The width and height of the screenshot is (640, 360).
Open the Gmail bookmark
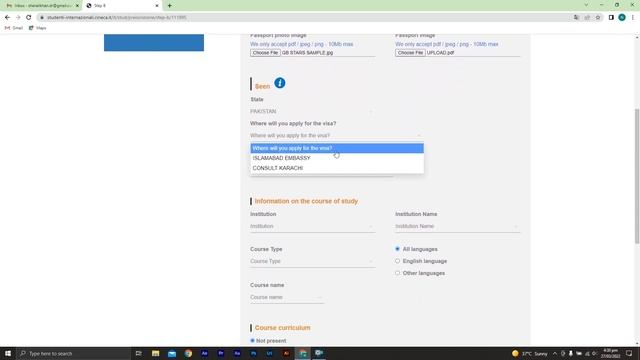coord(14,28)
